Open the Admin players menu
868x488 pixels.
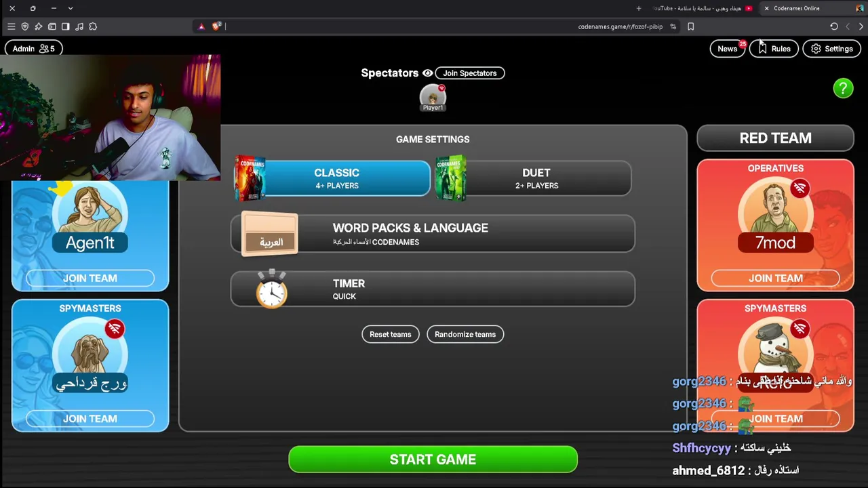coord(33,49)
